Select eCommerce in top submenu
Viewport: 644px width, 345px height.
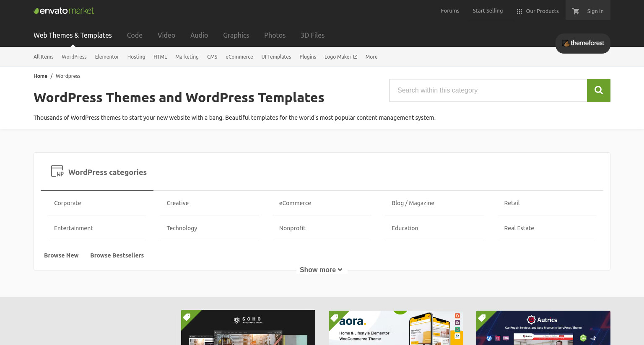click(x=239, y=57)
